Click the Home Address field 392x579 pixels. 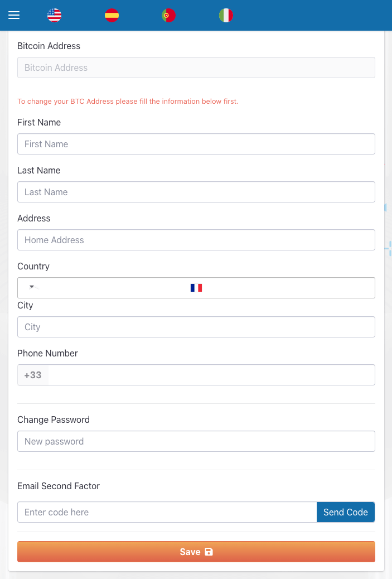point(196,240)
